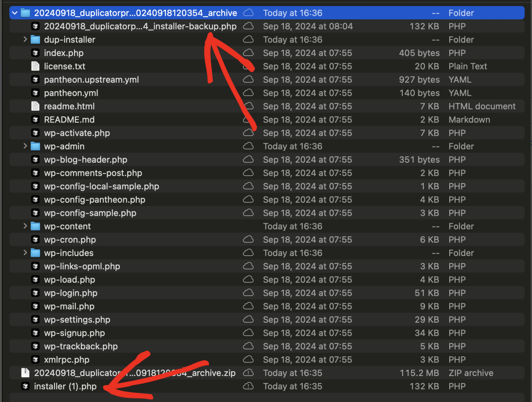
Task: Expand the dup-installer folder
Action: (x=25, y=39)
